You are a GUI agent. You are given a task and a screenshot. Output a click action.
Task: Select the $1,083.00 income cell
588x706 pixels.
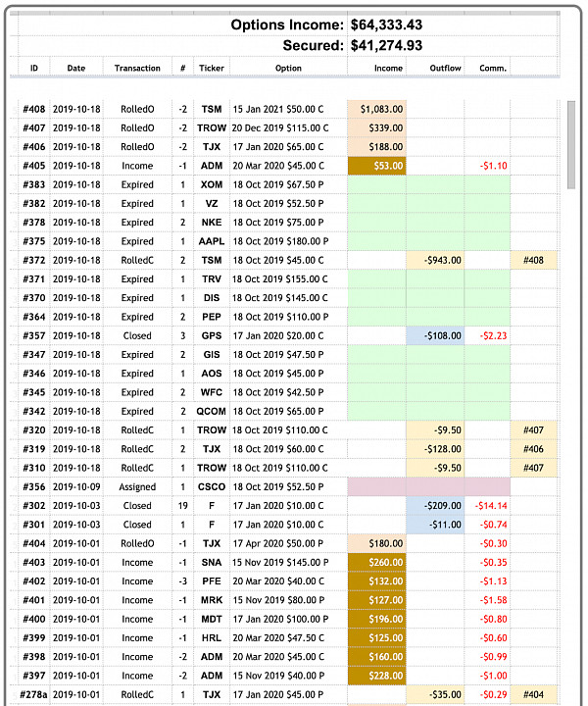377,110
